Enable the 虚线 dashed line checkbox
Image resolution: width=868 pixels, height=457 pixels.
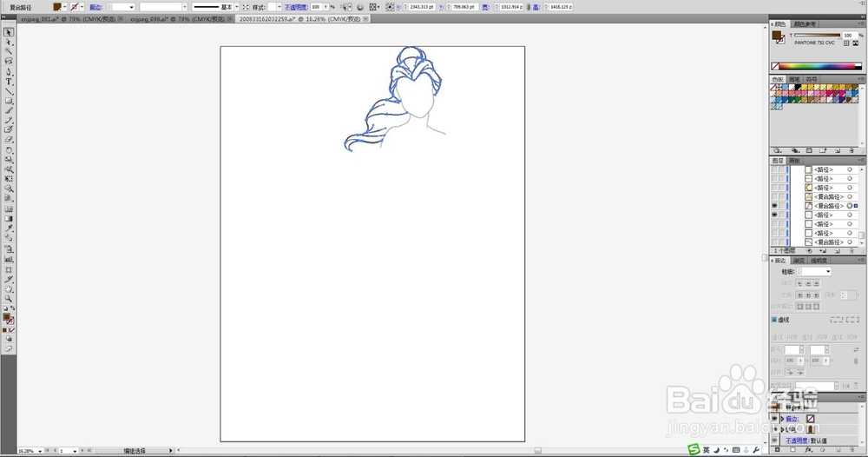tap(774, 320)
